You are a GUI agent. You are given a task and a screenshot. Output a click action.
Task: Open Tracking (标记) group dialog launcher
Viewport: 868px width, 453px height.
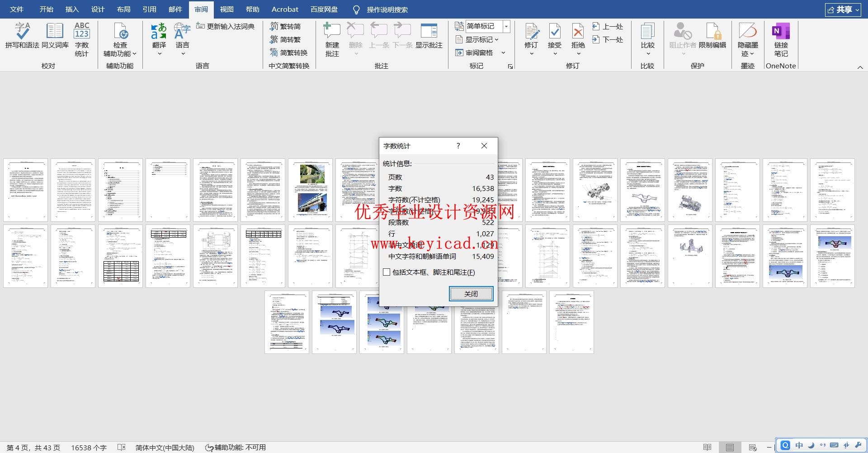tap(510, 67)
